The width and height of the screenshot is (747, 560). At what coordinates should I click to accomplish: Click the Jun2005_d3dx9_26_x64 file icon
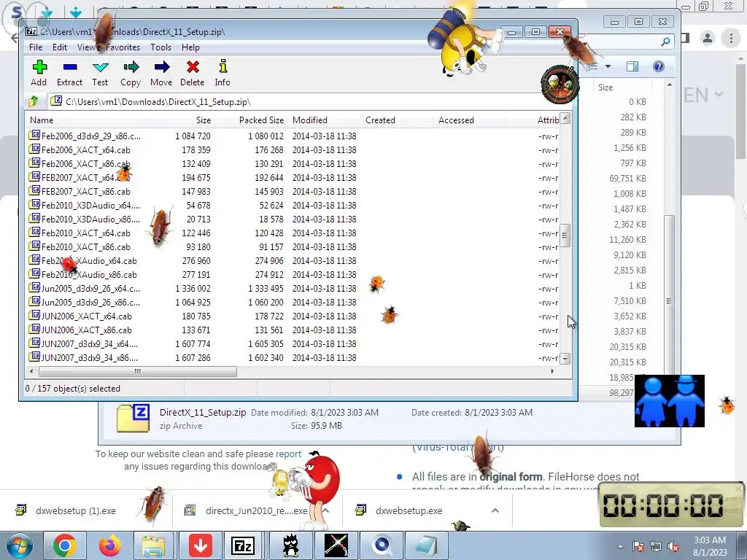[x=34, y=287]
